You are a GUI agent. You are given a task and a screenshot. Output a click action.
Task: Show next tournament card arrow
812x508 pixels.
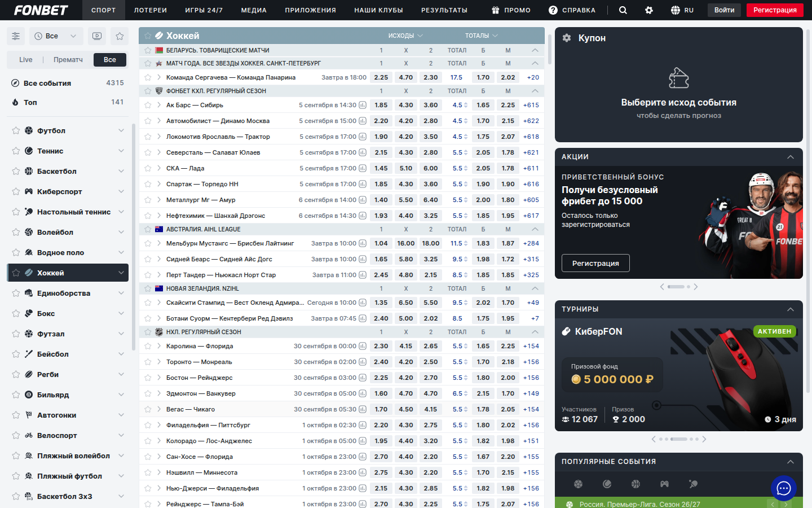coord(704,439)
